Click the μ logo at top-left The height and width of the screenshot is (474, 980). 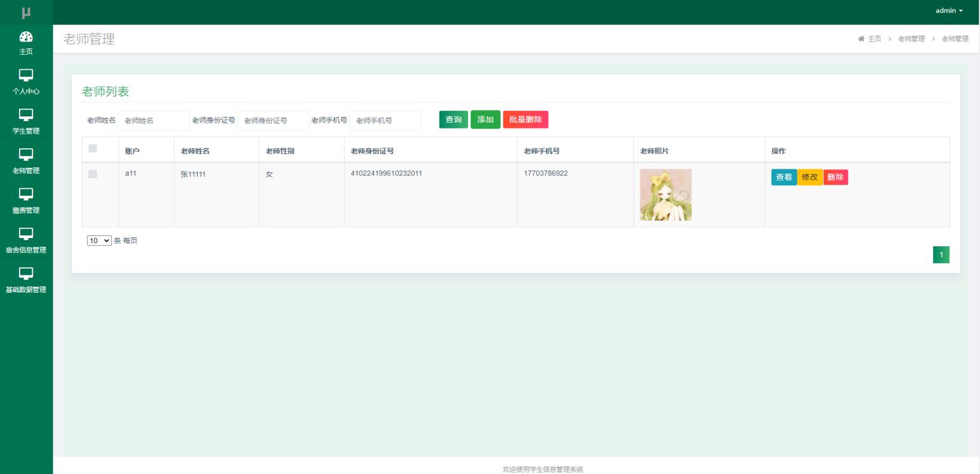point(26,12)
